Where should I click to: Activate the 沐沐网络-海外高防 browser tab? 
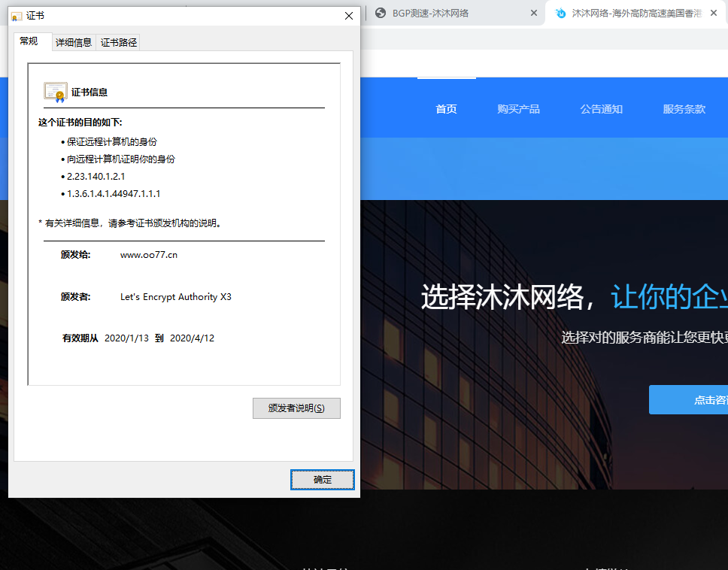(635, 13)
